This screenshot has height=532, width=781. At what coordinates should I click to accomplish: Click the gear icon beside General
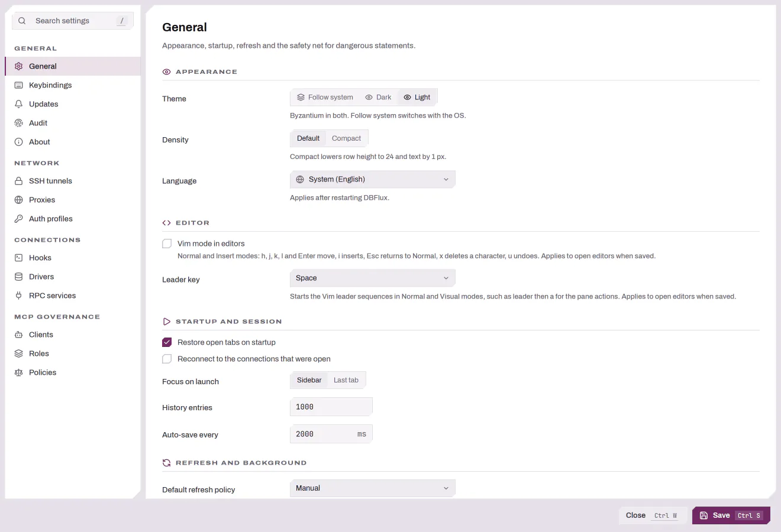[18, 66]
